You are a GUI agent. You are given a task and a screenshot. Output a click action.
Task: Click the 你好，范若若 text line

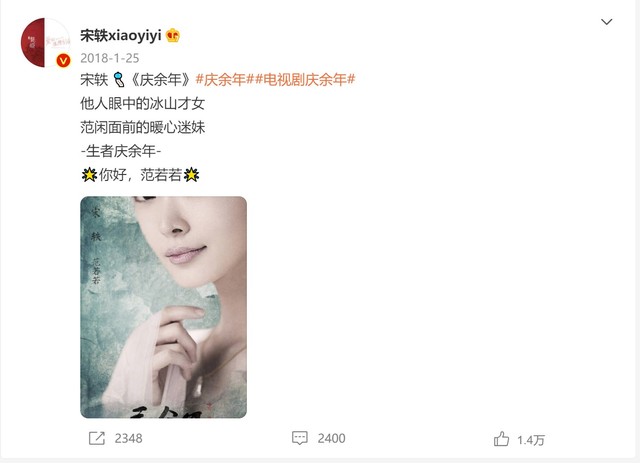coord(140,175)
